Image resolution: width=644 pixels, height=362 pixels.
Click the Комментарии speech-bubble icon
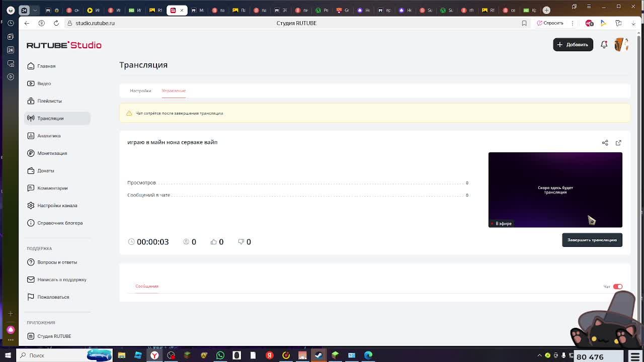(x=31, y=188)
